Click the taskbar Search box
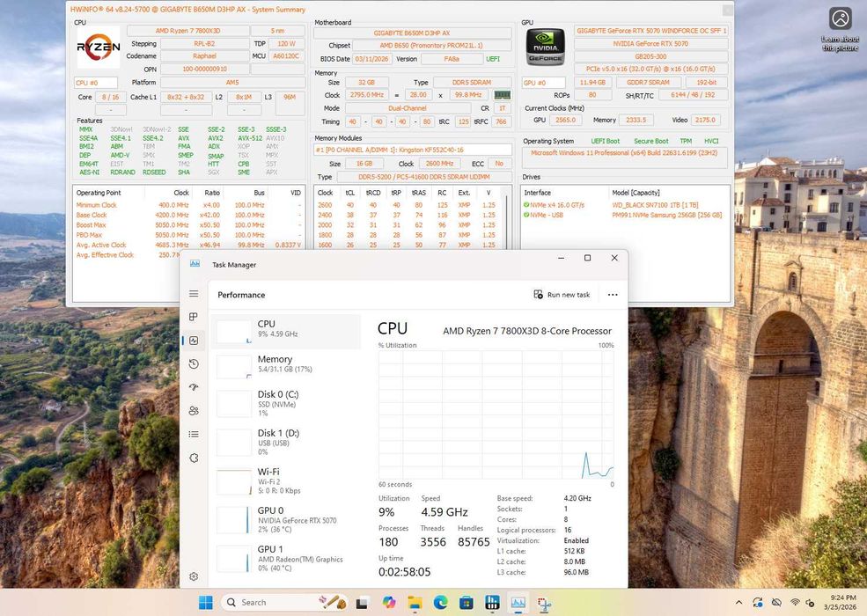Viewport: 867px width, 616px height. [x=284, y=602]
